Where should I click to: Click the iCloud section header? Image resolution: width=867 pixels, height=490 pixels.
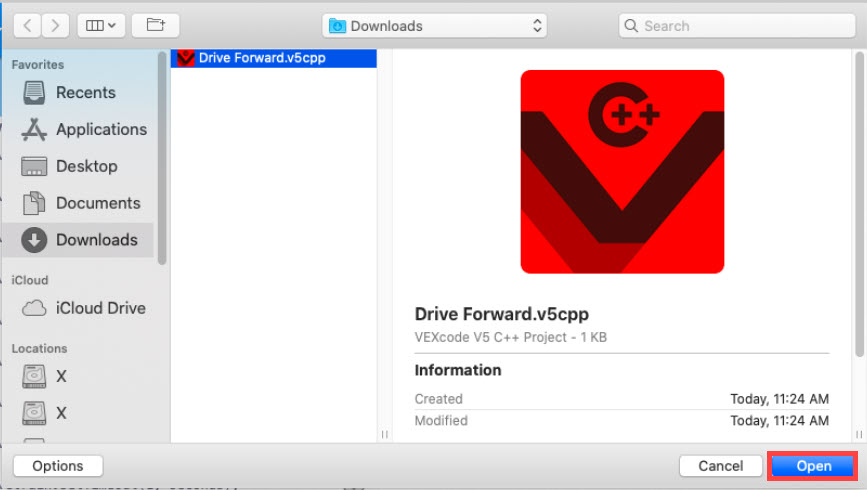click(30, 280)
